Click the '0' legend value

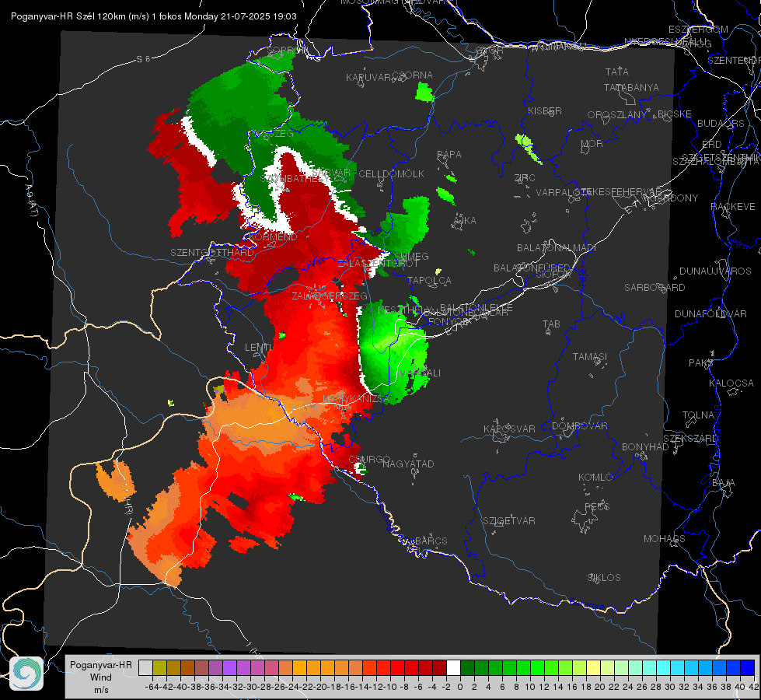(x=460, y=687)
